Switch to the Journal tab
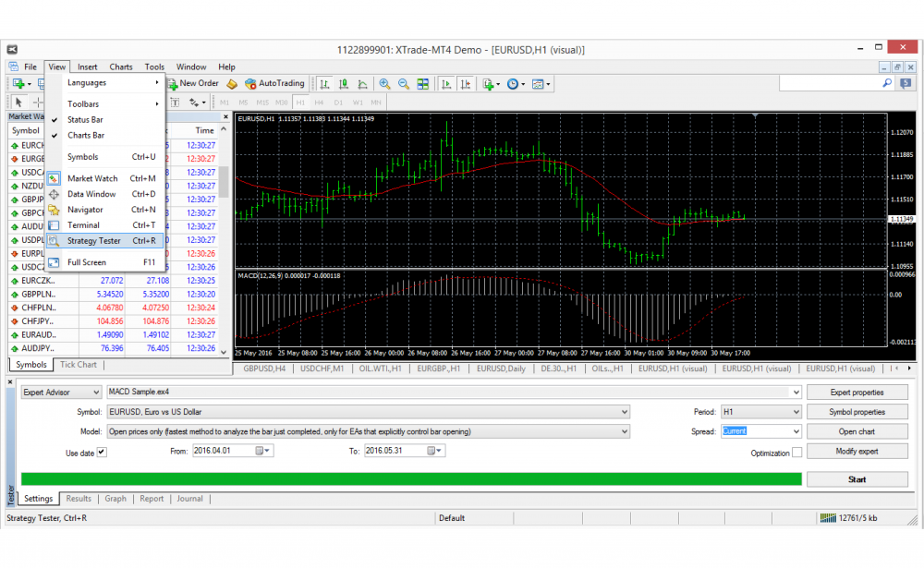This screenshot has width=924, height=568. click(189, 498)
